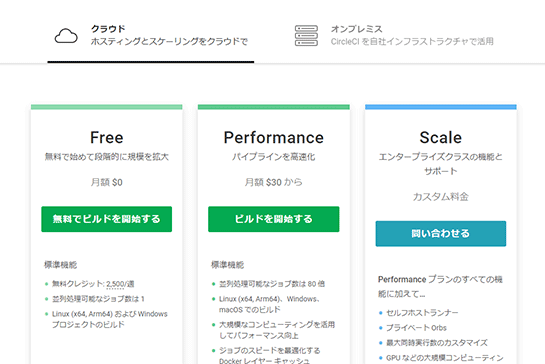The width and height of the screenshot is (545, 364).
Task: Click the Performance plan heading
Action: click(274, 137)
